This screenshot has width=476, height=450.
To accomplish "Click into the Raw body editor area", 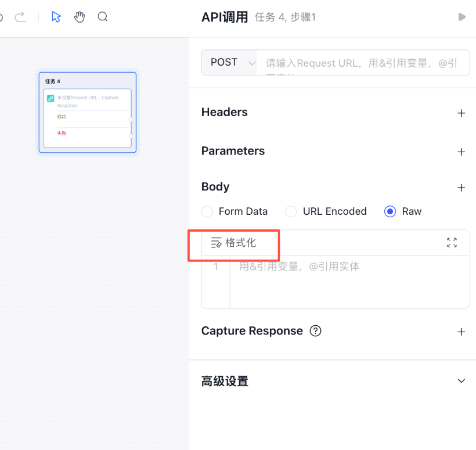I will coord(348,282).
